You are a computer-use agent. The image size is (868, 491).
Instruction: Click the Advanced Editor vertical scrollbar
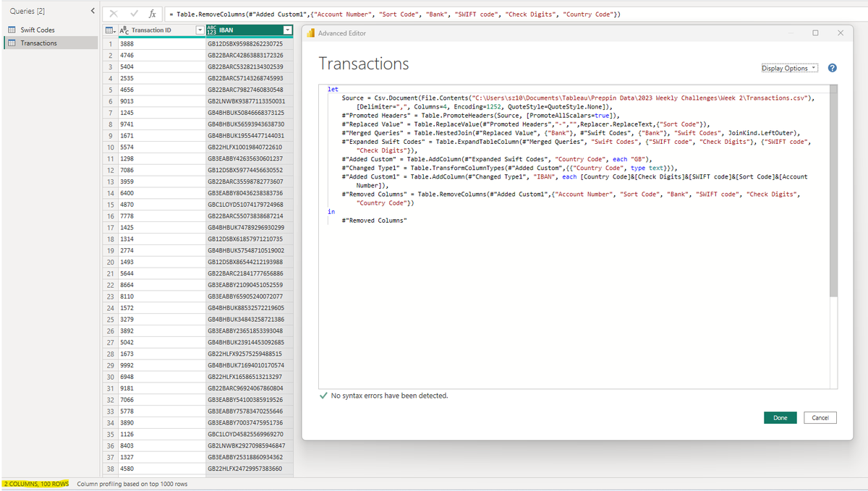(833, 192)
